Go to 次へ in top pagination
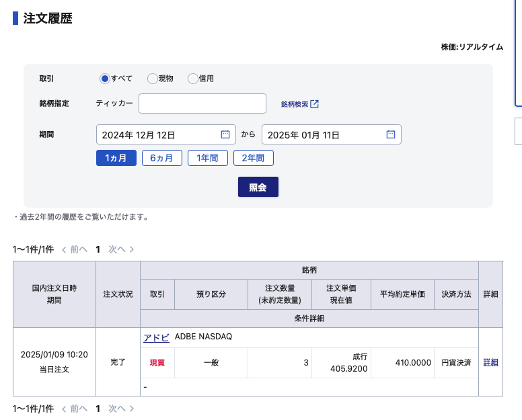The height and width of the screenshot is (420, 522). (121, 249)
